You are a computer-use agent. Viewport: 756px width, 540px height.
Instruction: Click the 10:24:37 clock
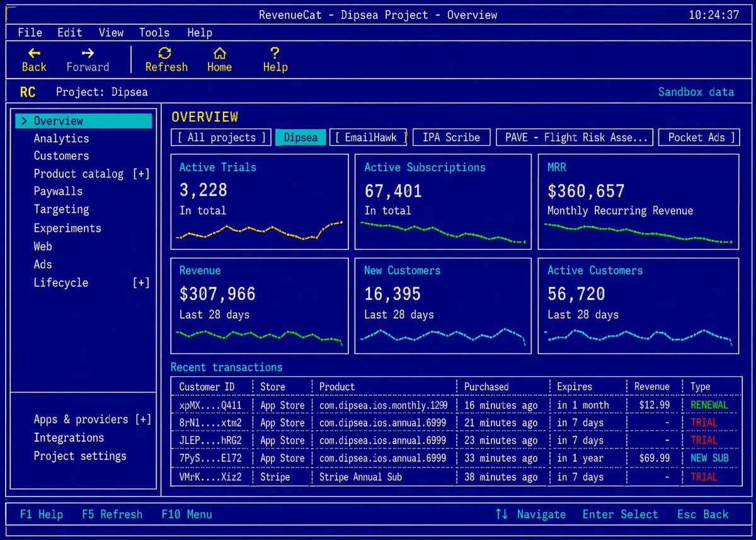pos(714,15)
